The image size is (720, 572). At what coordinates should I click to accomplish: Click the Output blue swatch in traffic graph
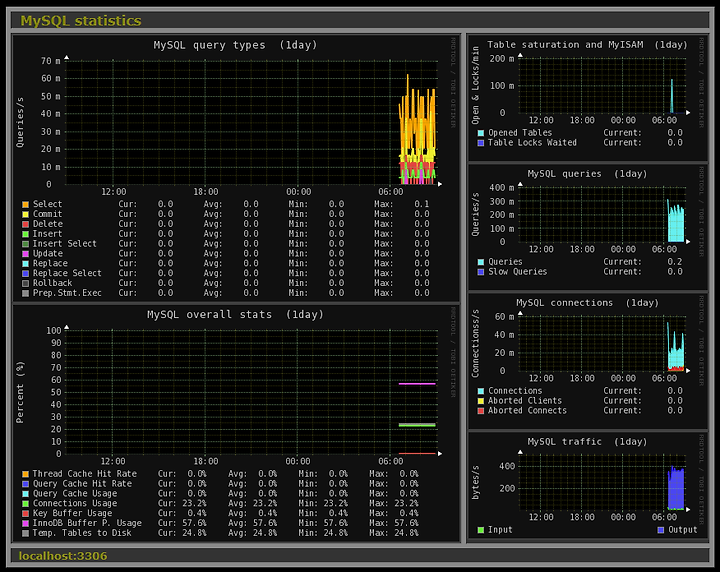point(661,530)
